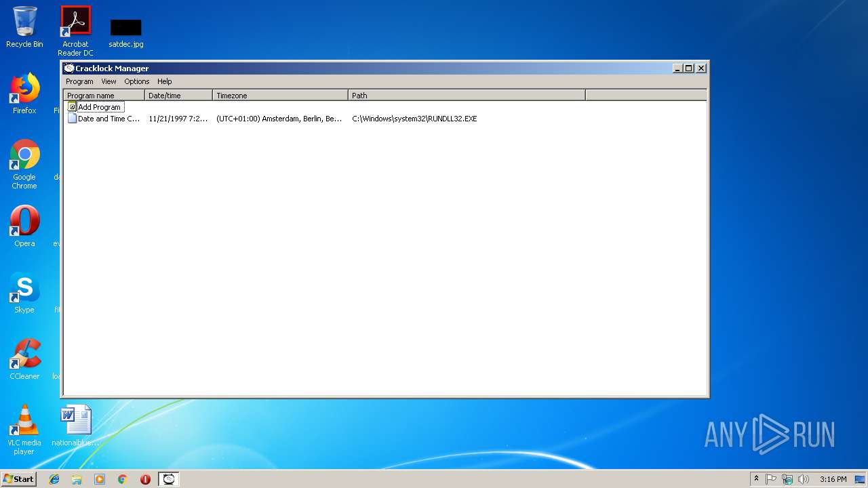Click the Cracklock Manager title bar icon
Image resolution: width=868 pixels, height=488 pixels.
68,68
